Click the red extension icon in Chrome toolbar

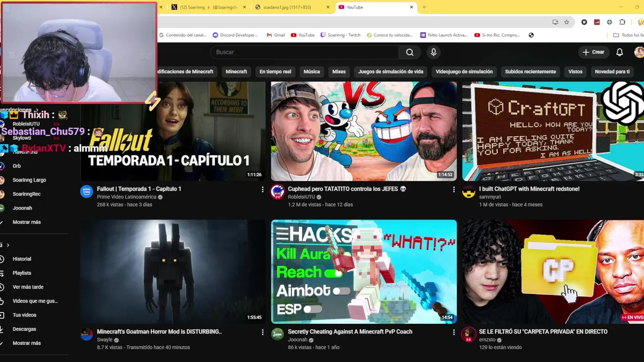597,22
